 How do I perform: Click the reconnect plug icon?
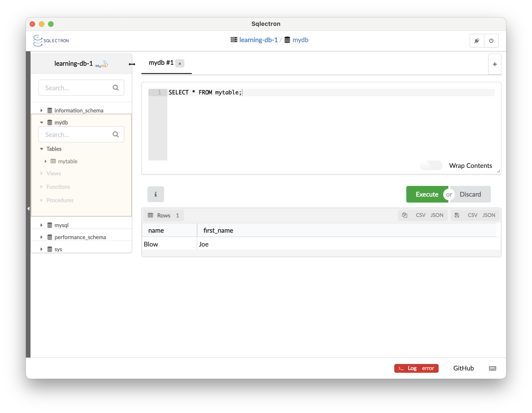(x=477, y=40)
